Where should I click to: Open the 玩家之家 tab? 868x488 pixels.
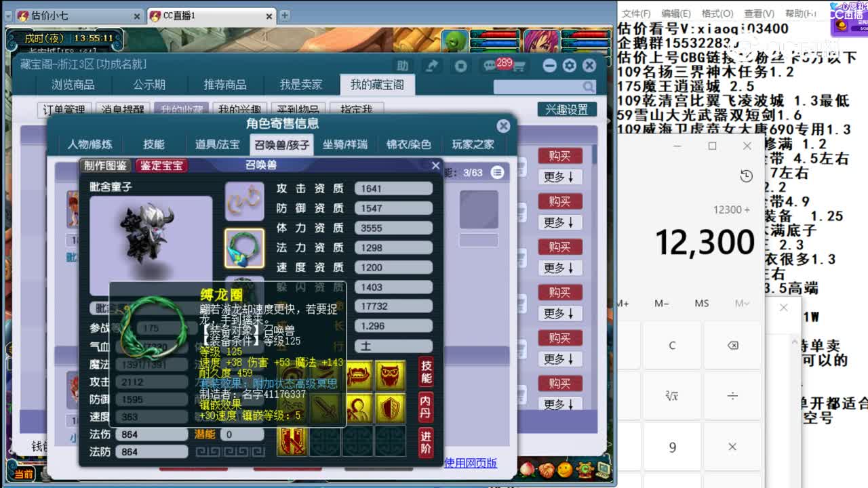click(473, 144)
